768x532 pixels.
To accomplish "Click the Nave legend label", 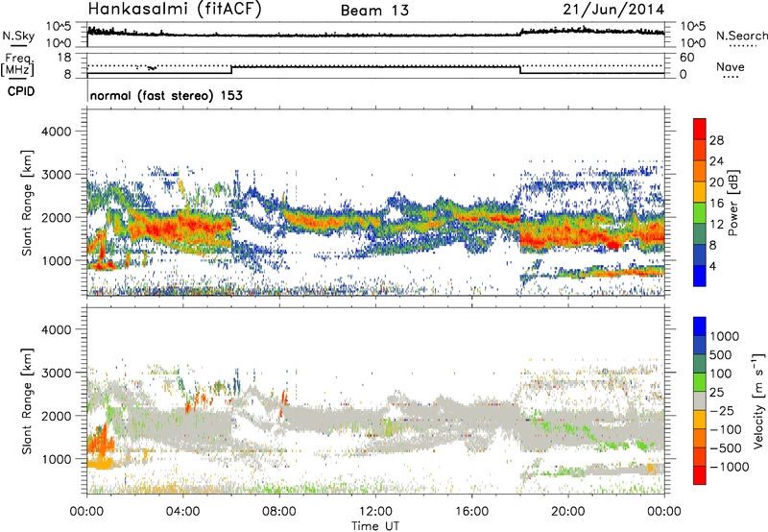I will pos(731,66).
